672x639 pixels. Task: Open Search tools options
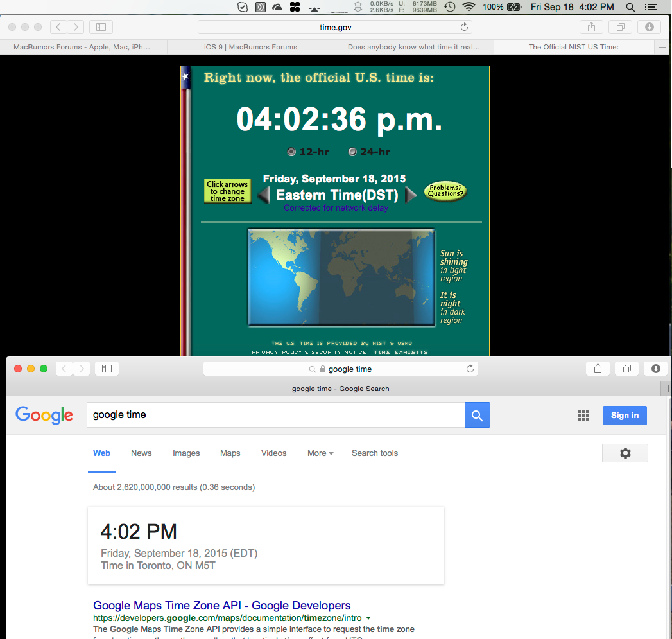click(x=375, y=453)
